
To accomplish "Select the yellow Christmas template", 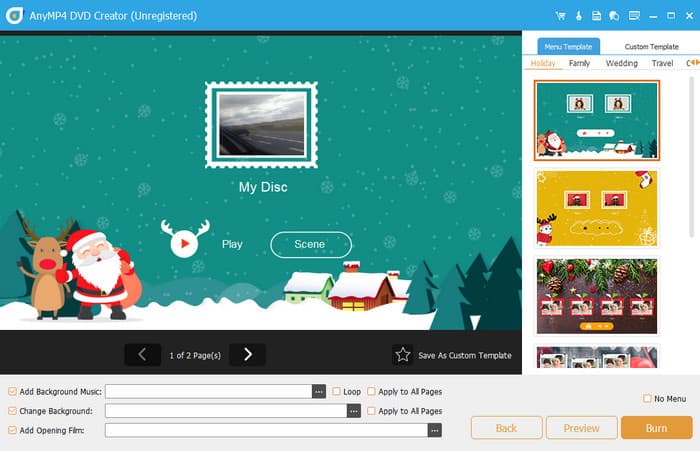I will point(596,208).
